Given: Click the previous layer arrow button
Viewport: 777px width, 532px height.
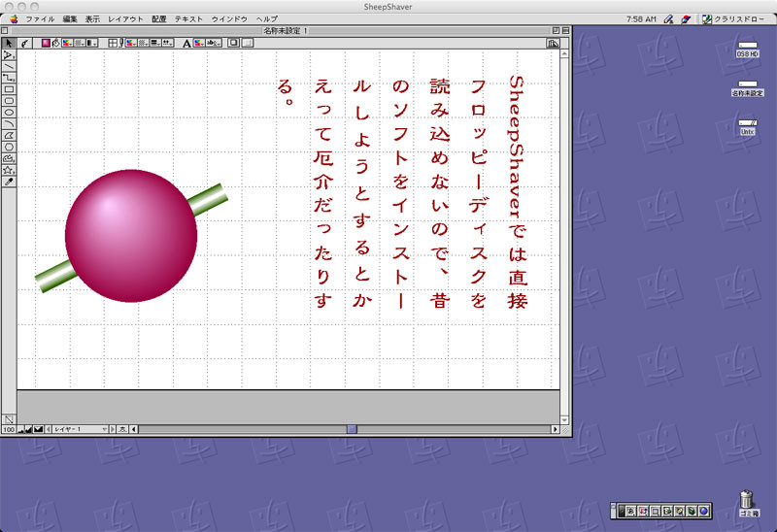Looking at the screenshot, I should [48, 429].
